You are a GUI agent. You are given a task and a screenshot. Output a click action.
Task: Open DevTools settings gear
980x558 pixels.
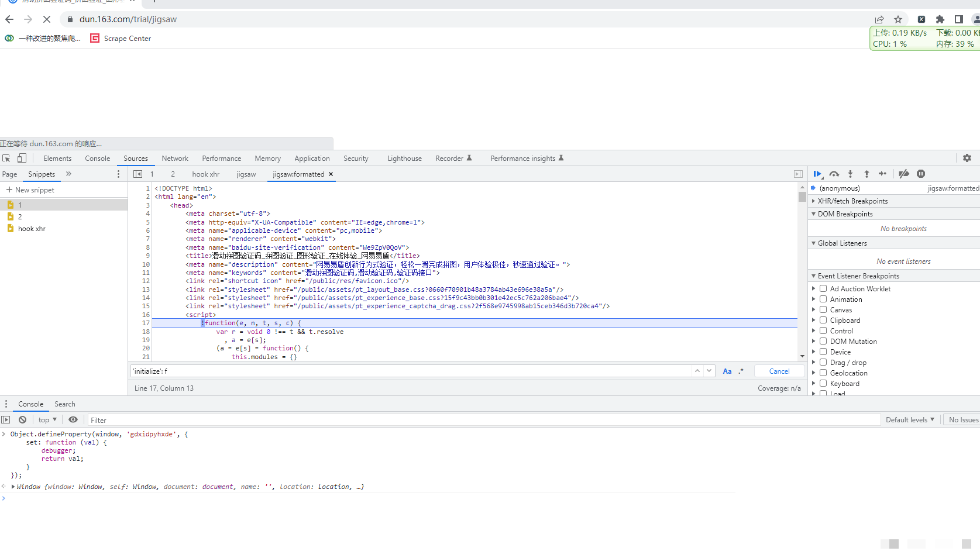point(967,158)
